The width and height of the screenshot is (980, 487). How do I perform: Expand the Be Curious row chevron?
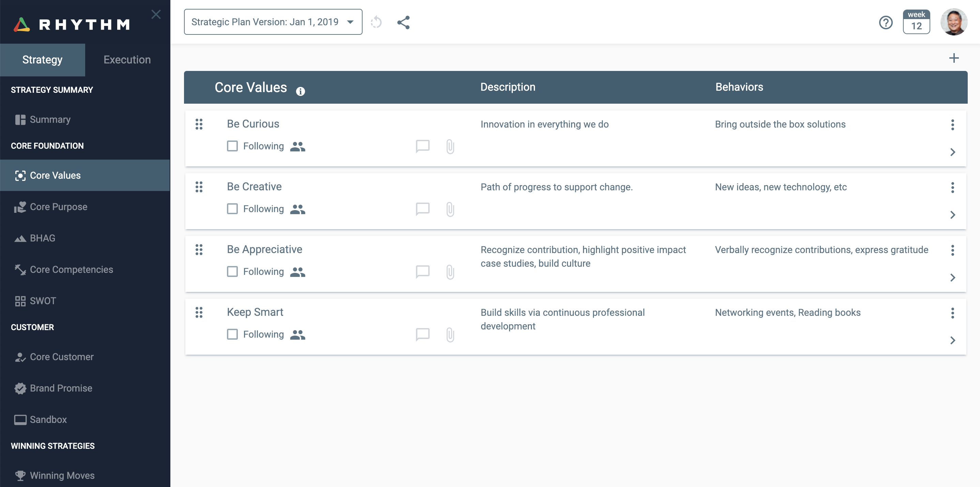(x=952, y=152)
